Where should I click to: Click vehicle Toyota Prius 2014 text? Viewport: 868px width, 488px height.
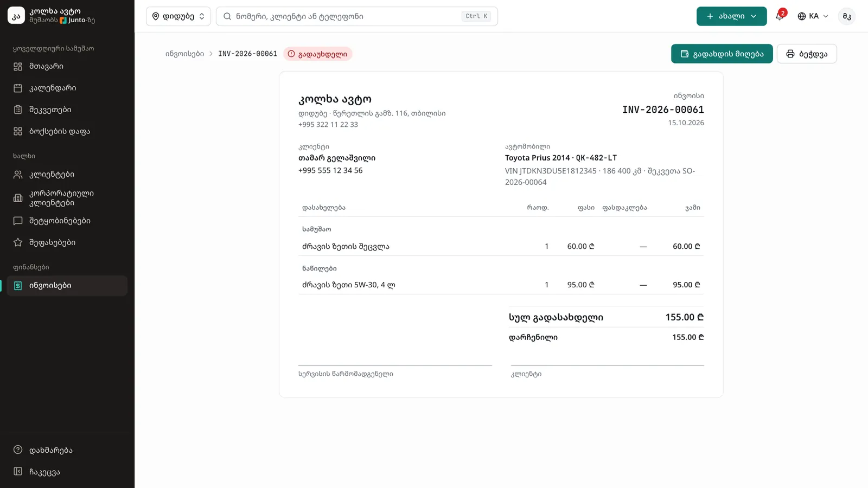coord(537,158)
